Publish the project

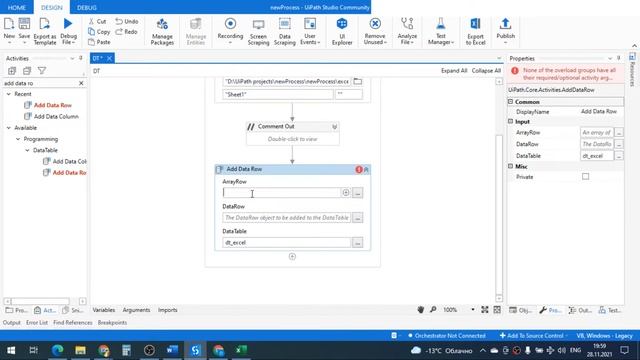tap(505, 31)
